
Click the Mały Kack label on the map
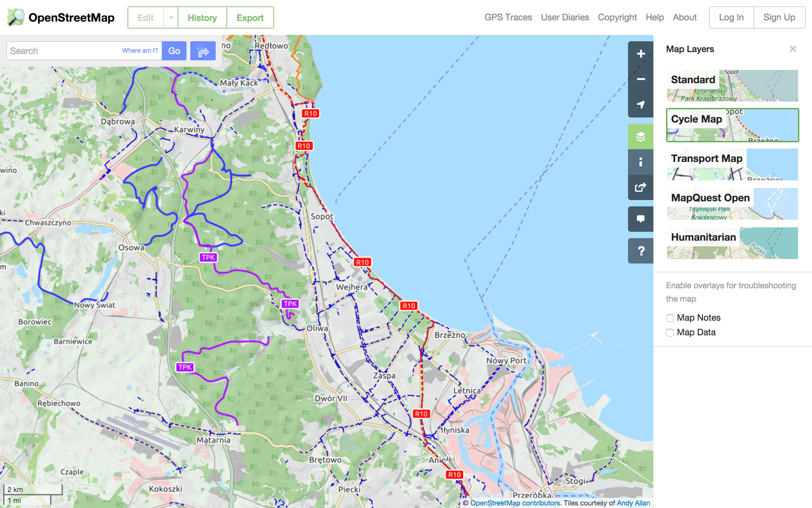(x=239, y=83)
